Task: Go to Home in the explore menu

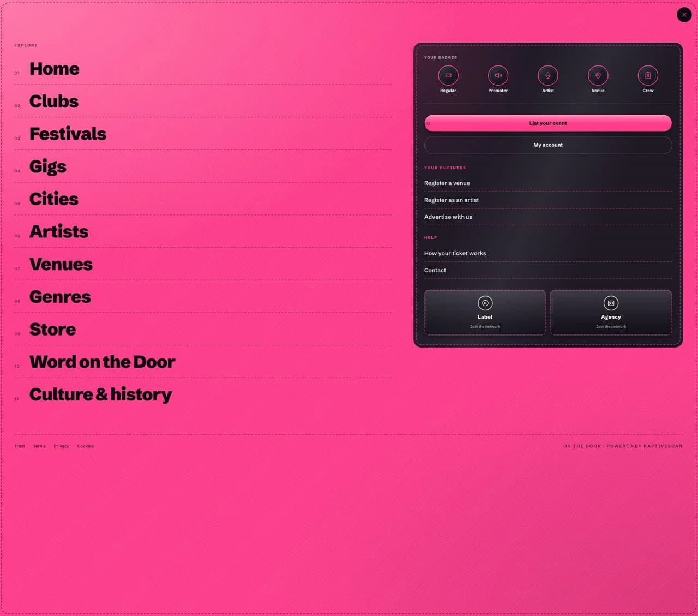Action: pyautogui.click(x=55, y=69)
